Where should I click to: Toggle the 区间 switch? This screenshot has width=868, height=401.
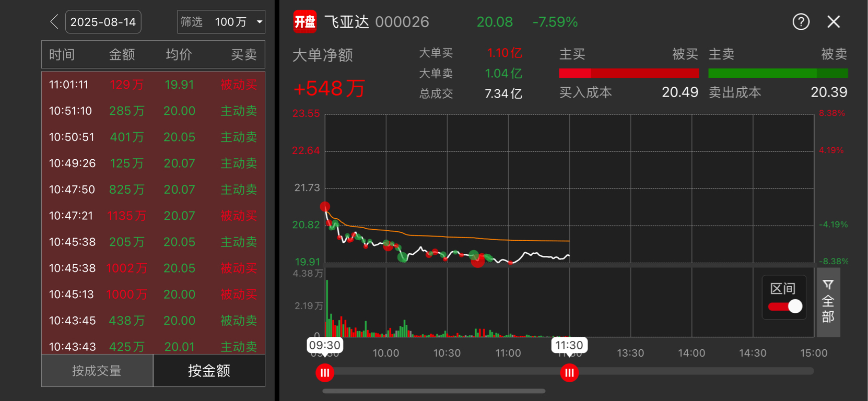785,306
